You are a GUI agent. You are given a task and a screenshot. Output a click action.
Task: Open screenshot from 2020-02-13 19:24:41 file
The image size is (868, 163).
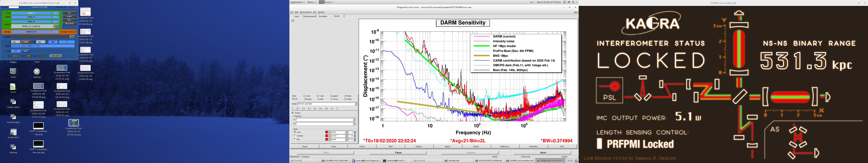pos(62,104)
